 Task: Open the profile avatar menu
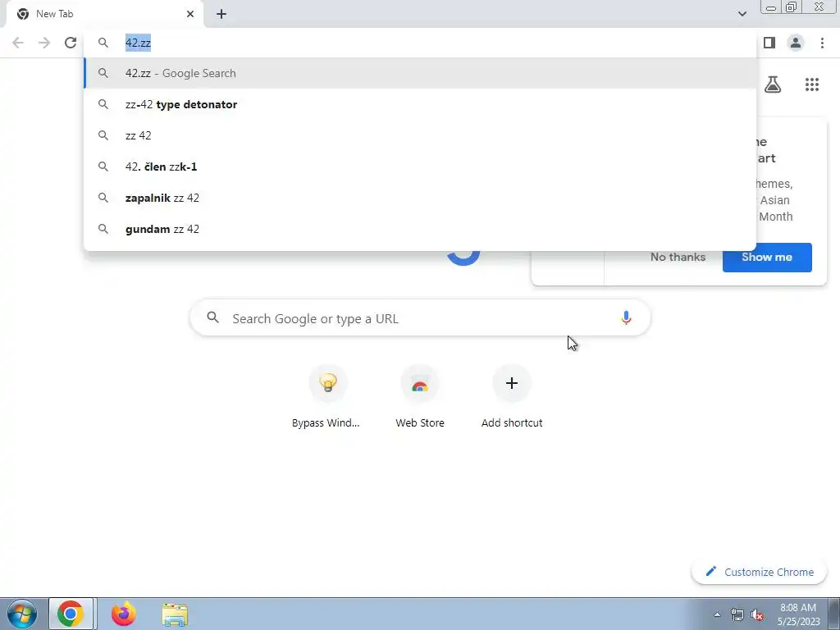tap(796, 43)
